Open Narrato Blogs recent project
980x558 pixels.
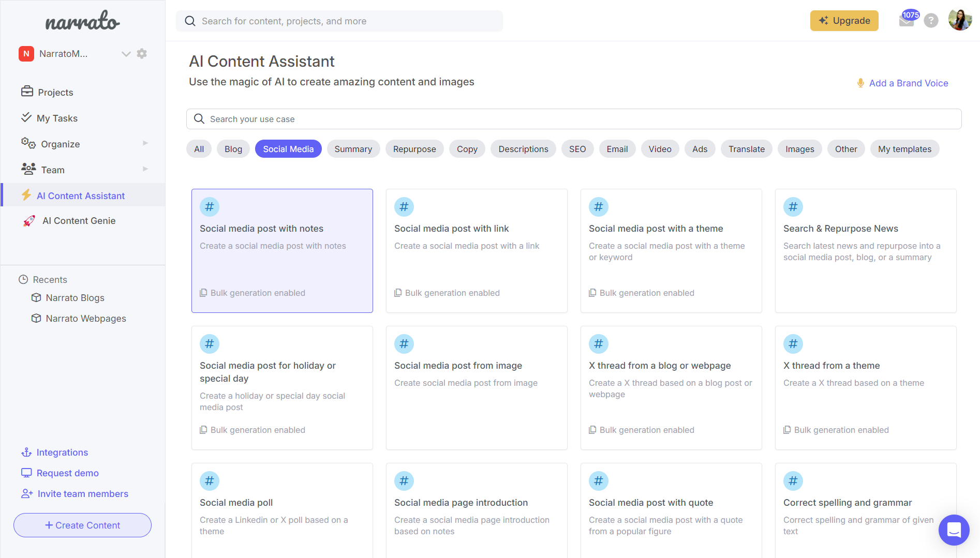[75, 298]
